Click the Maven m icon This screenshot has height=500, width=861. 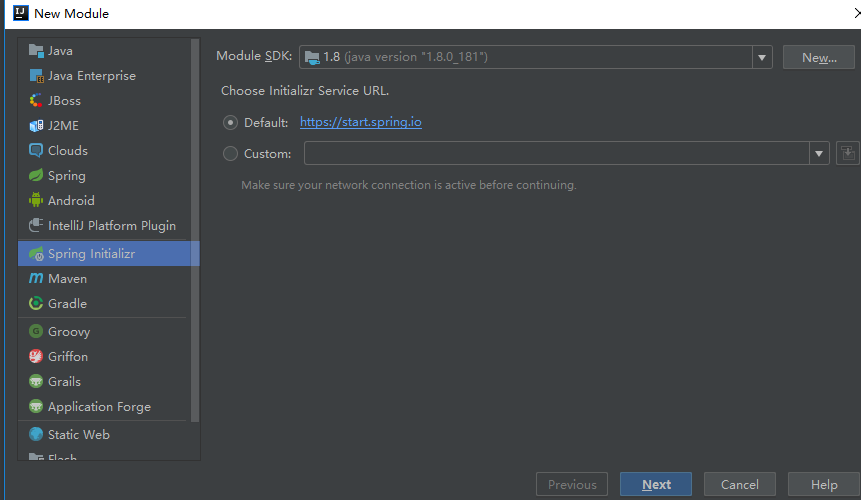(x=36, y=278)
